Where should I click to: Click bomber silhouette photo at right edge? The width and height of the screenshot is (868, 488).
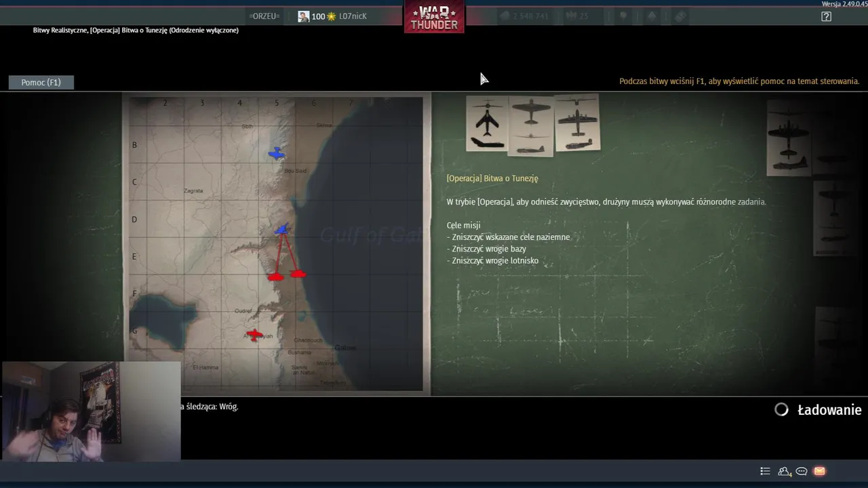[x=789, y=138]
